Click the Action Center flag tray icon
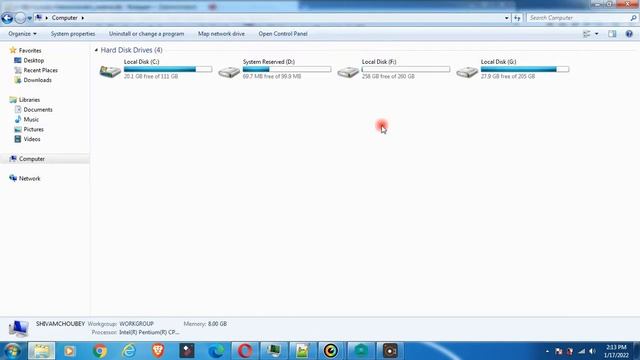Image resolution: width=640 pixels, height=360 pixels. tap(559, 351)
